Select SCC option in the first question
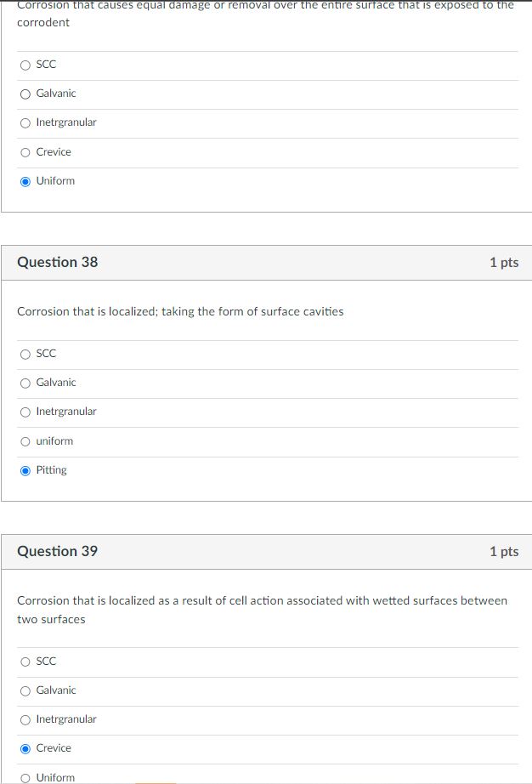The height and width of the screenshot is (784, 532). 25,65
